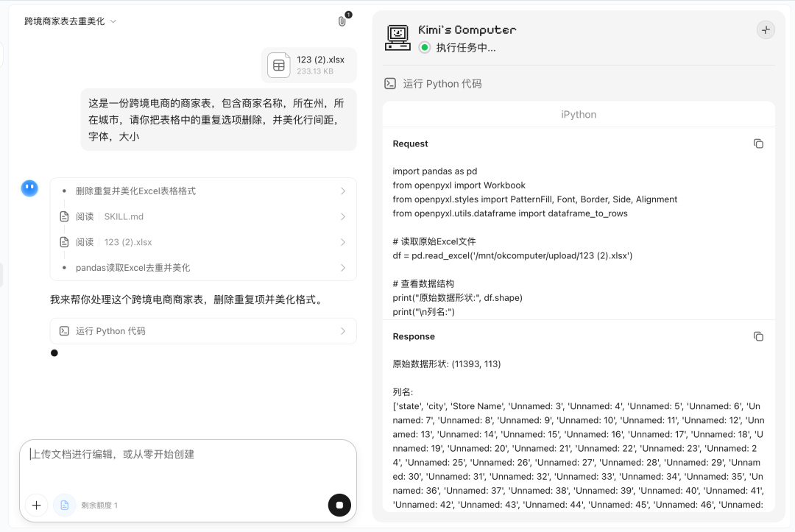Click the 我来帮你处理这个跨境电商商家表 reply text
This screenshot has width=795, height=532.
click(x=188, y=299)
